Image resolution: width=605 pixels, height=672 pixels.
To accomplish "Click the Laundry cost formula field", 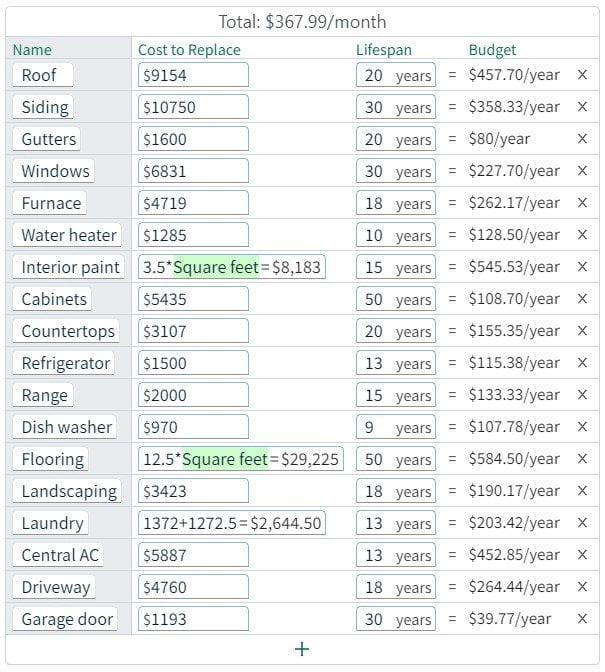I will [x=232, y=523].
